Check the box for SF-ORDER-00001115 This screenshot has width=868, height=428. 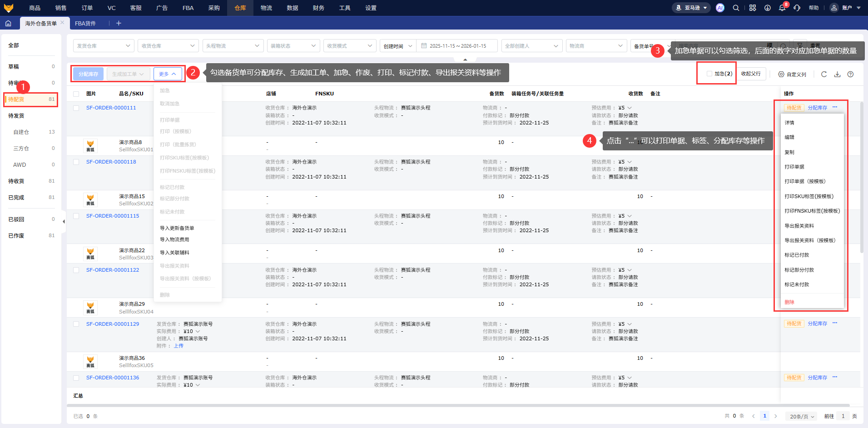coord(76,216)
